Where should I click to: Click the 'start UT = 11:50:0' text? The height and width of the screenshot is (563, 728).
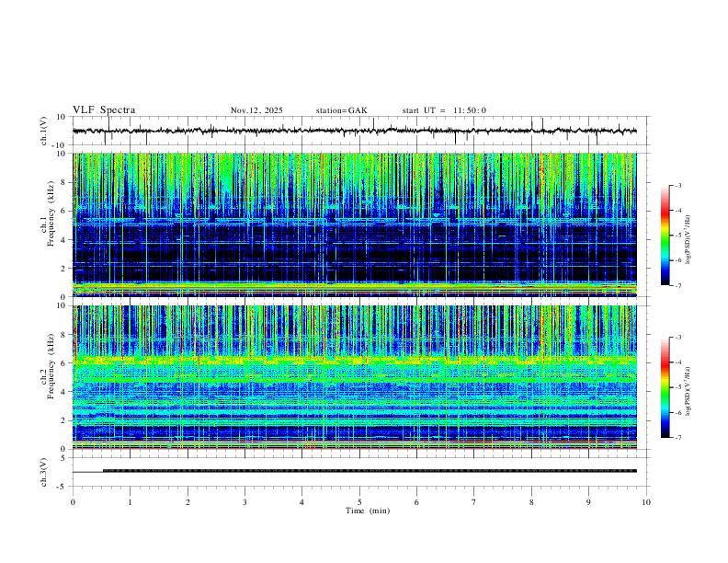[444, 110]
